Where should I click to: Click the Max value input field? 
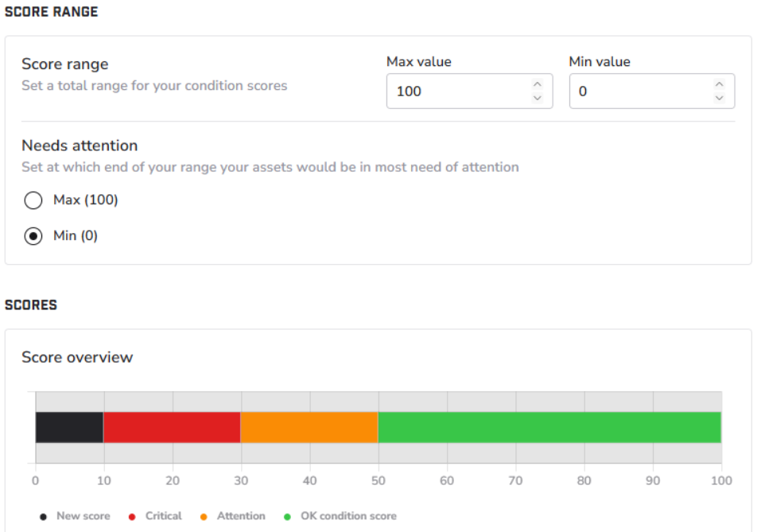click(x=455, y=91)
